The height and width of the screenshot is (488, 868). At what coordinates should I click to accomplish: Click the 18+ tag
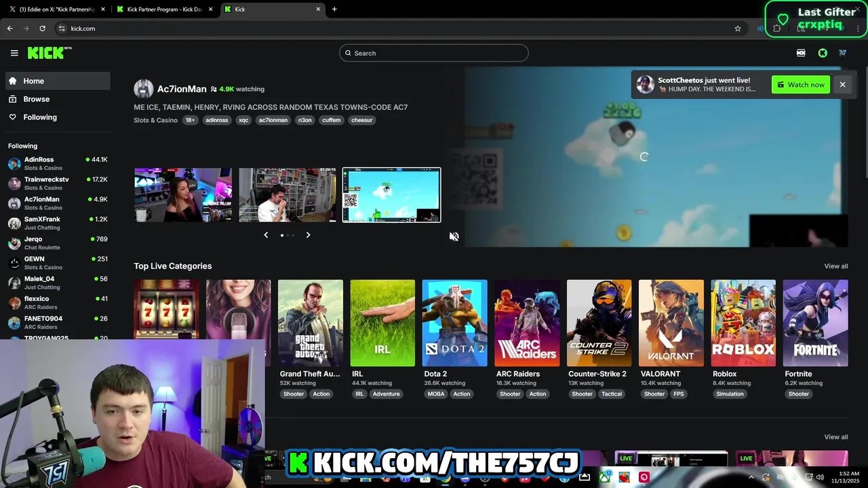click(190, 120)
